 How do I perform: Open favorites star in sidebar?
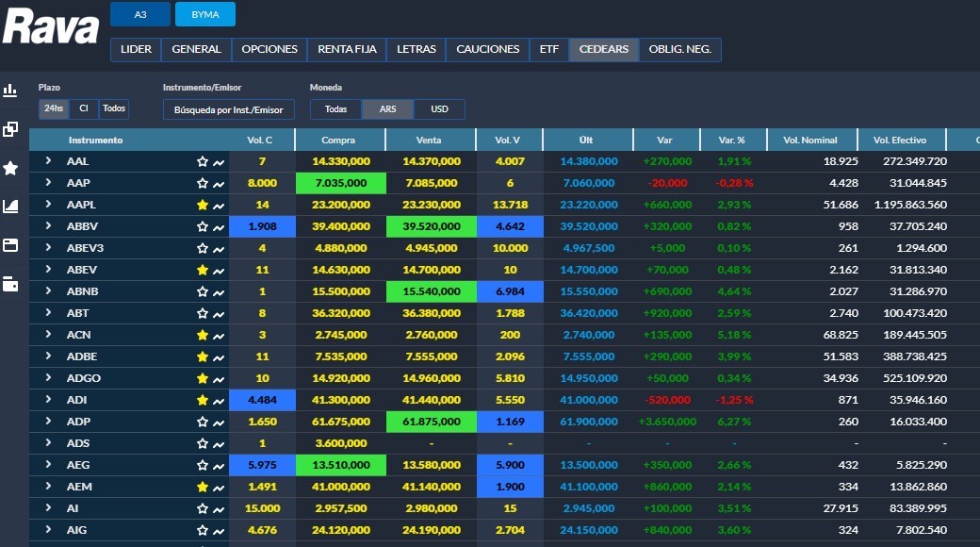tap(10, 168)
